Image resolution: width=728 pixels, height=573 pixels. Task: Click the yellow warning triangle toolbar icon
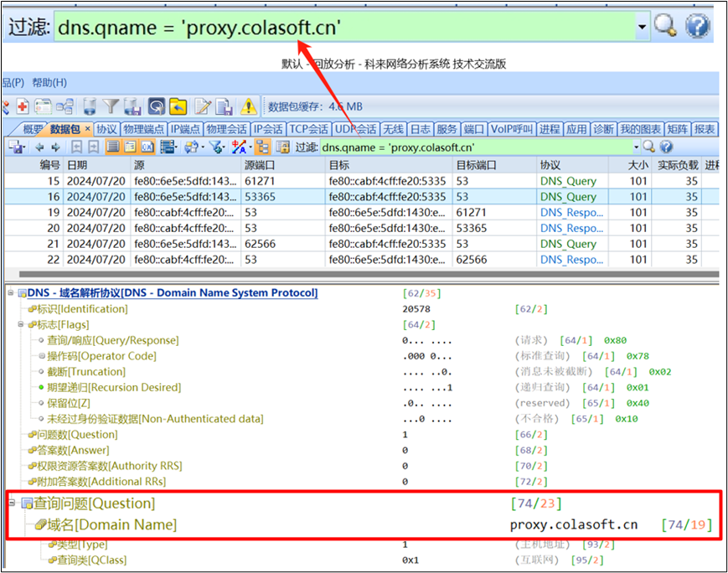249,106
